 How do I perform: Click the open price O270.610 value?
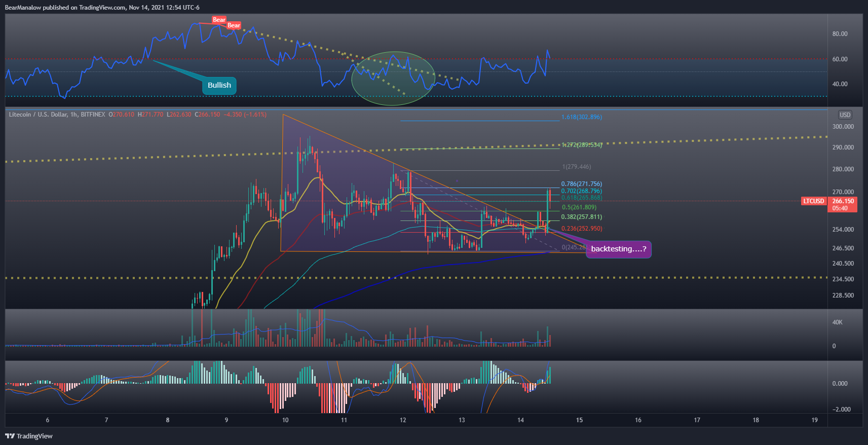click(x=122, y=115)
